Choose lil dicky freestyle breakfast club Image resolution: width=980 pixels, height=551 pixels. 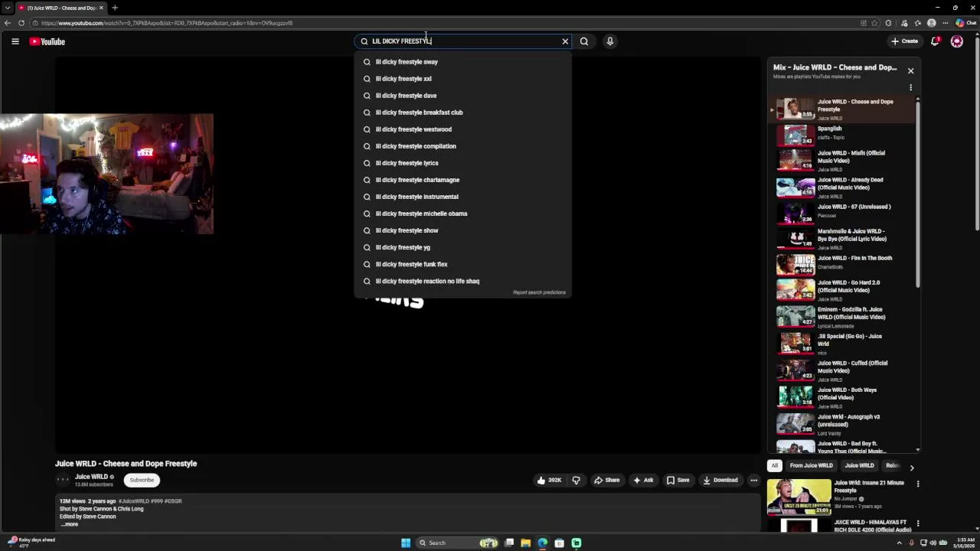pos(462,112)
